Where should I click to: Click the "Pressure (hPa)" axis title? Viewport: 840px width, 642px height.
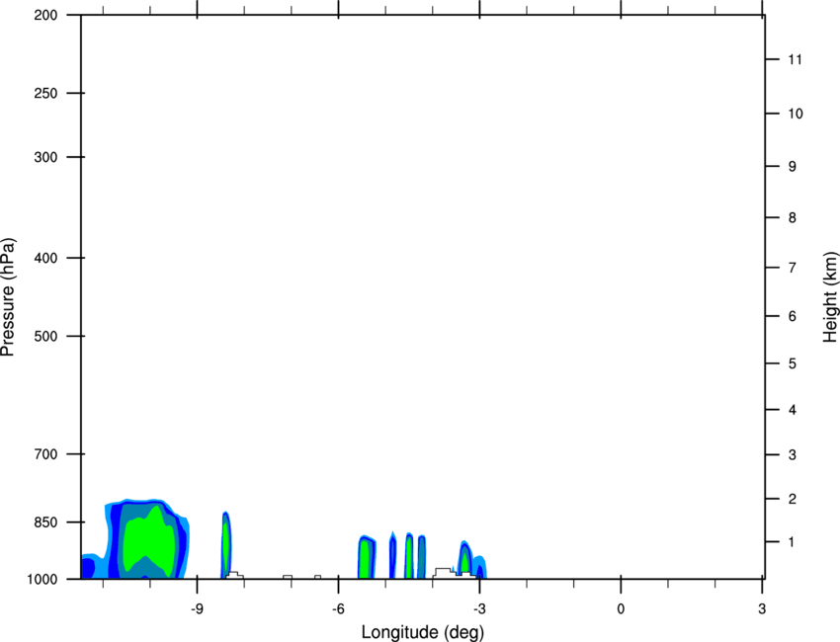coord(9,297)
